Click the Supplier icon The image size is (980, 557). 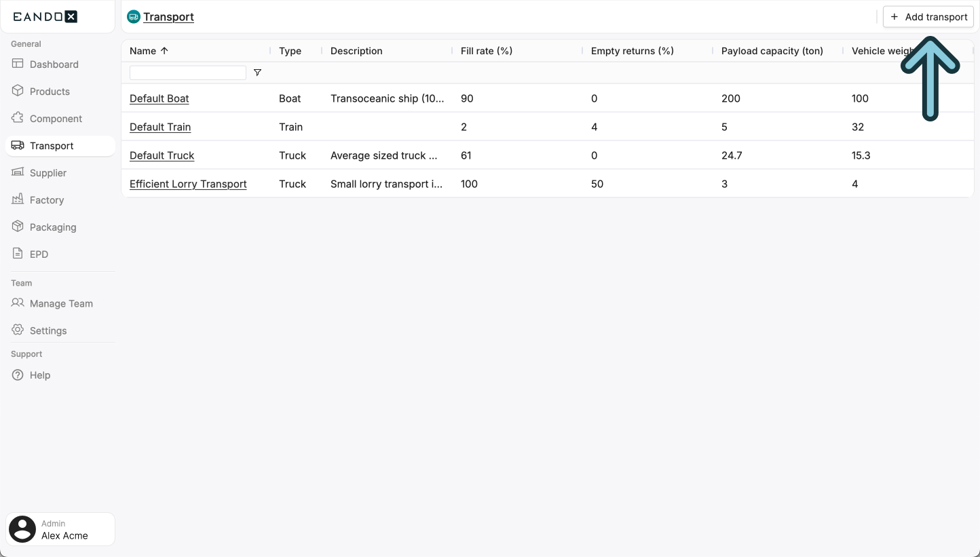click(x=17, y=172)
